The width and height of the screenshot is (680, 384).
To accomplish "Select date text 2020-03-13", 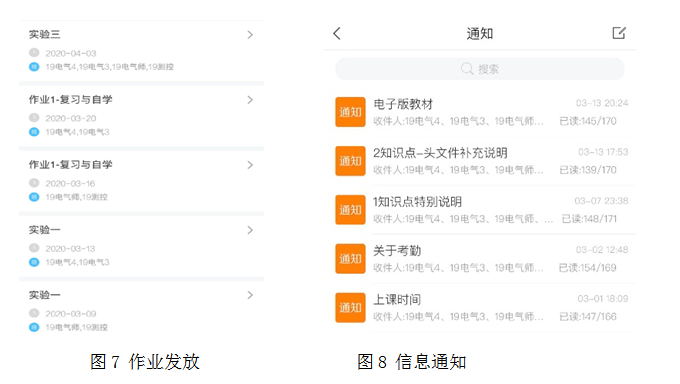I will [x=70, y=249].
